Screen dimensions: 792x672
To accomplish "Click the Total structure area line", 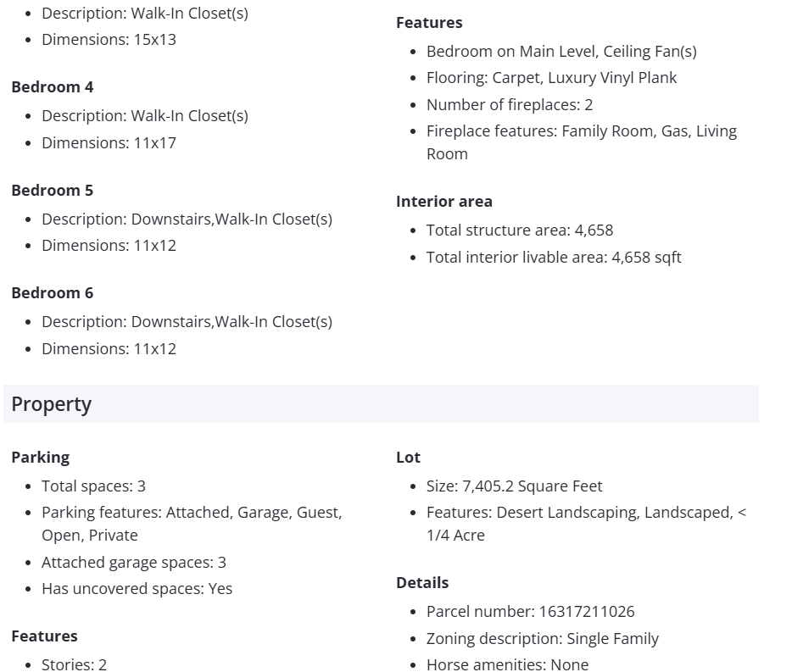I will (519, 230).
